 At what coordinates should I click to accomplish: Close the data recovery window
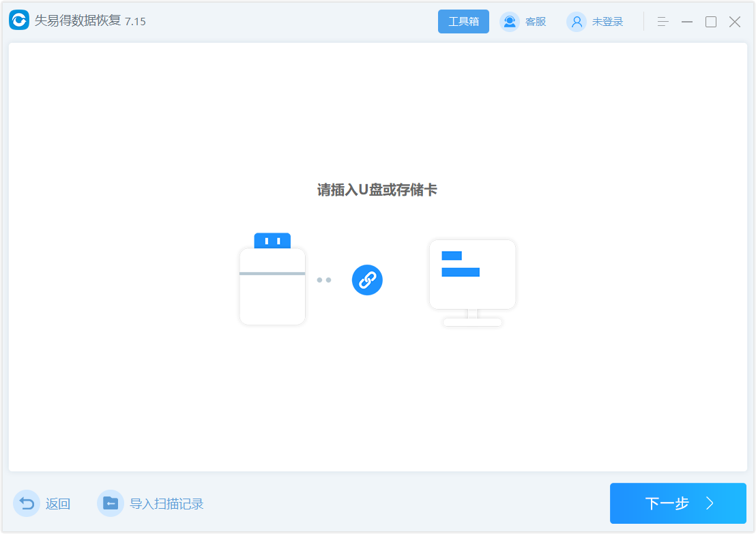click(x=735, y=22)
